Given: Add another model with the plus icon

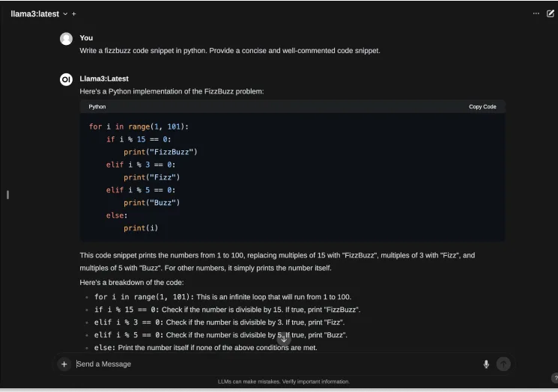Looking at the screenshot, I should point(73,14).
